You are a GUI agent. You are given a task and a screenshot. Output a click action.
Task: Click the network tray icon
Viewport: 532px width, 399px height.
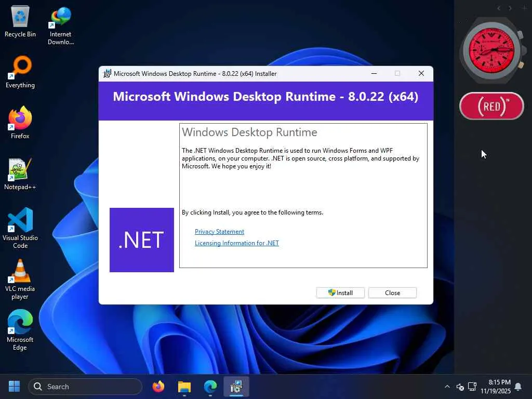tap(472, 387)
